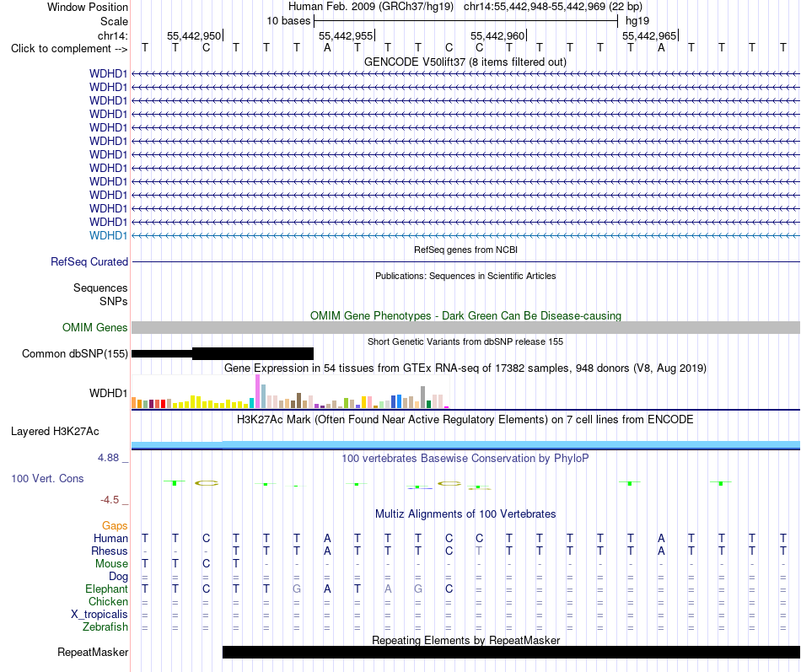Click the 100 Vert. Cons label

pos(47,479)
